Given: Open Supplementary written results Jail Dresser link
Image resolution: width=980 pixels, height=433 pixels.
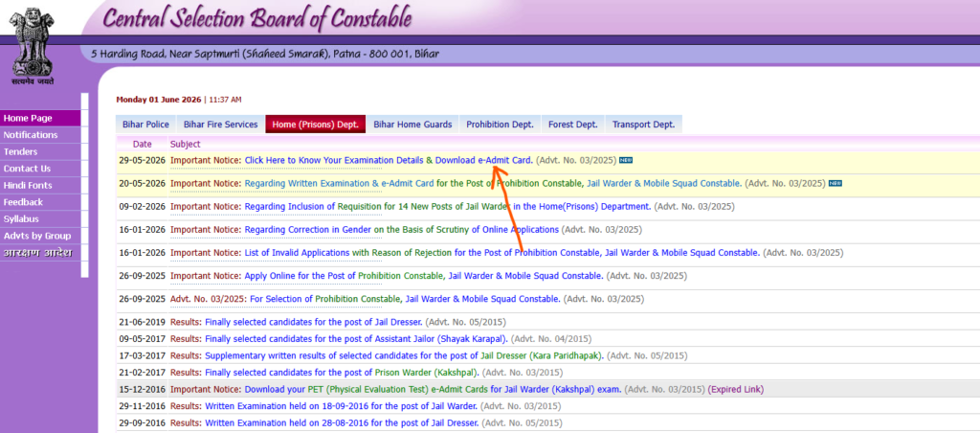Looking at the screenshot, I should 405,355.
